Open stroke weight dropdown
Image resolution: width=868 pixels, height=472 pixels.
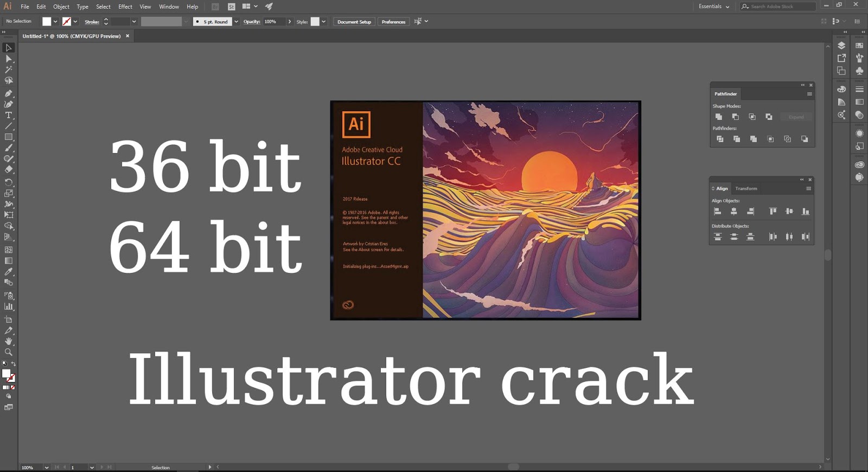[x=134, y=22]
